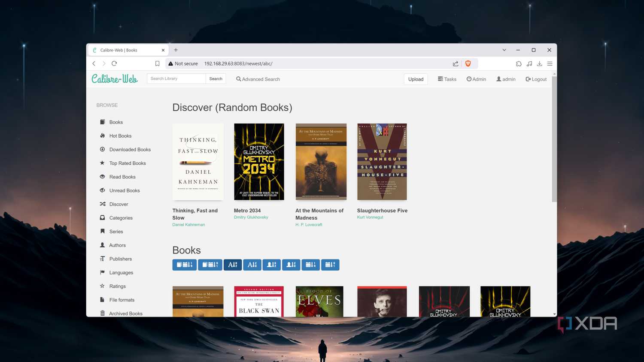Image resolution: width=644 pixels, height=362 pixels.
Task: Browse Languages
Action: pyautogui.click(x=117, y=273)
